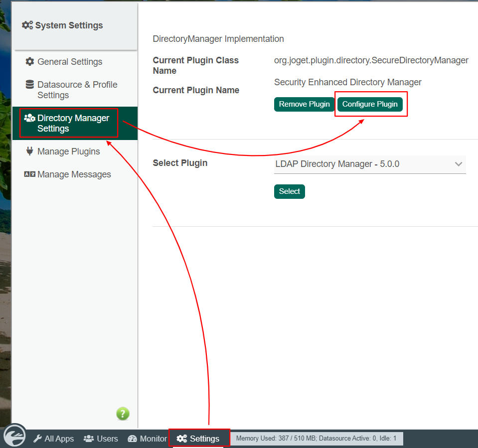Click the Manage Messages language icon

click(29, 174)
